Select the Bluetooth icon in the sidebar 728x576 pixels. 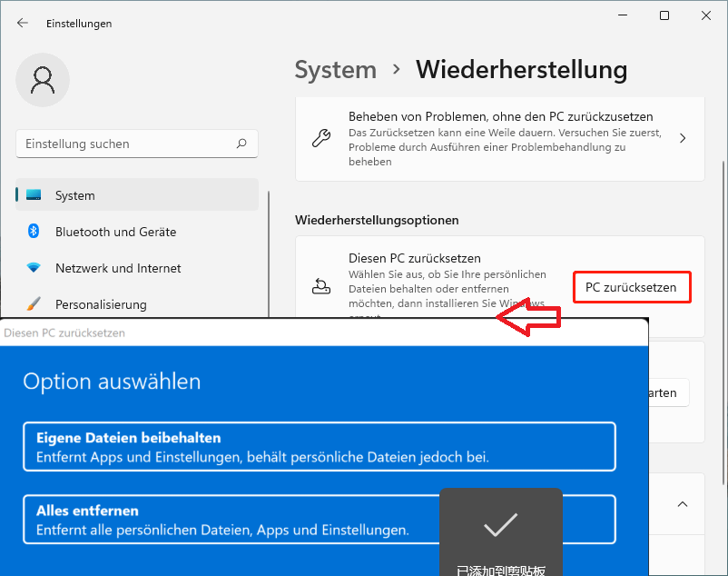coord(34,232)
